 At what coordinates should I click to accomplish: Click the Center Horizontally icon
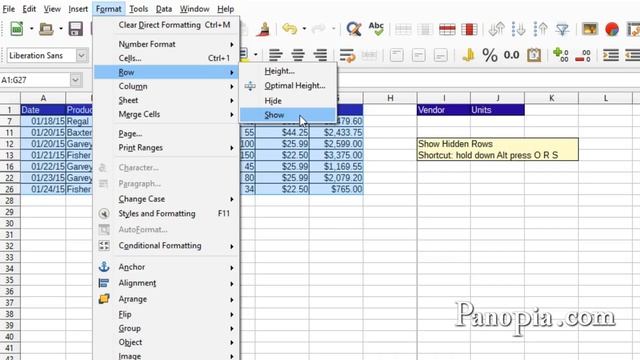[x=298, y=55]
